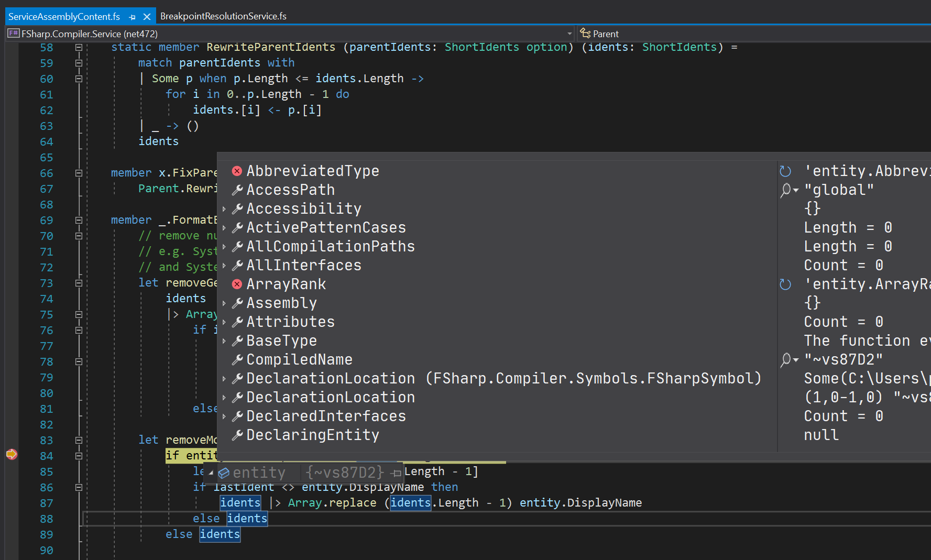Click the refresh icon beside 'entity.ArrayRank value

coord(785,284)
